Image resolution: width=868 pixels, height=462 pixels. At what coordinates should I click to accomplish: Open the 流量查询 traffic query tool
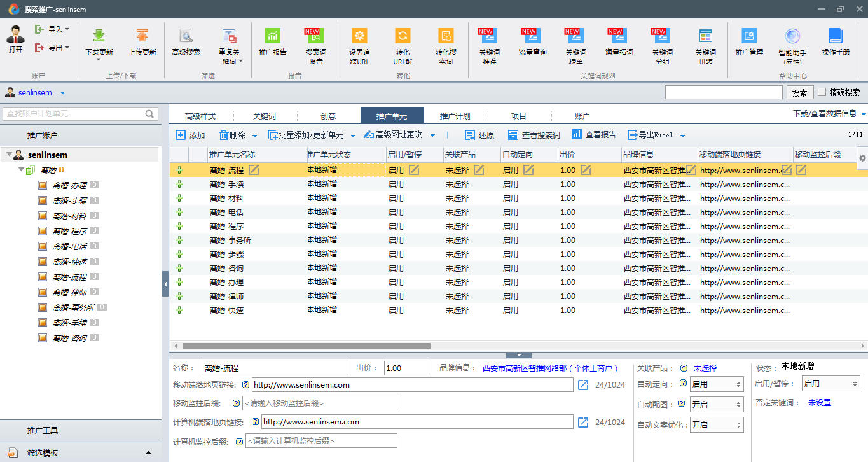click(x=532, y=36)
